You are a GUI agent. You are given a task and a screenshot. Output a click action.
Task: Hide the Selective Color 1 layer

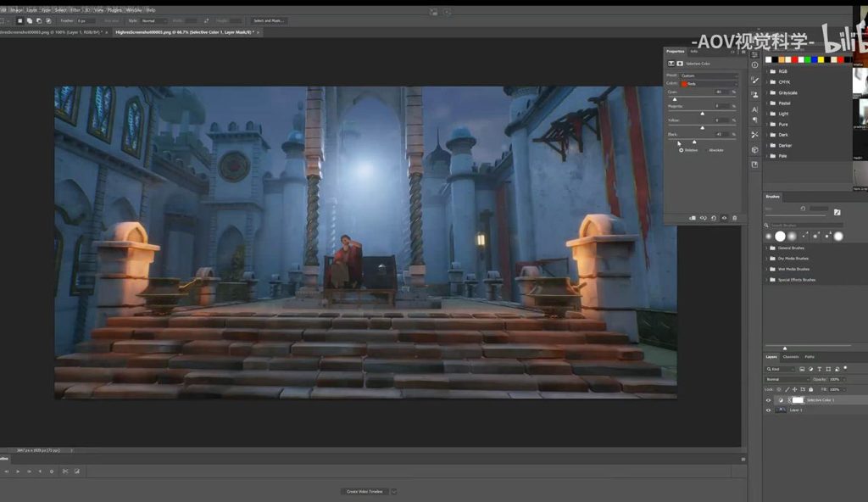coord(769,399)
